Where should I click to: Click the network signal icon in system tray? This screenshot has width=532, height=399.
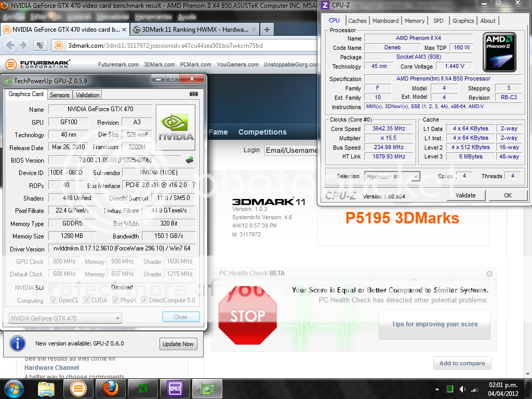(475, 389)
